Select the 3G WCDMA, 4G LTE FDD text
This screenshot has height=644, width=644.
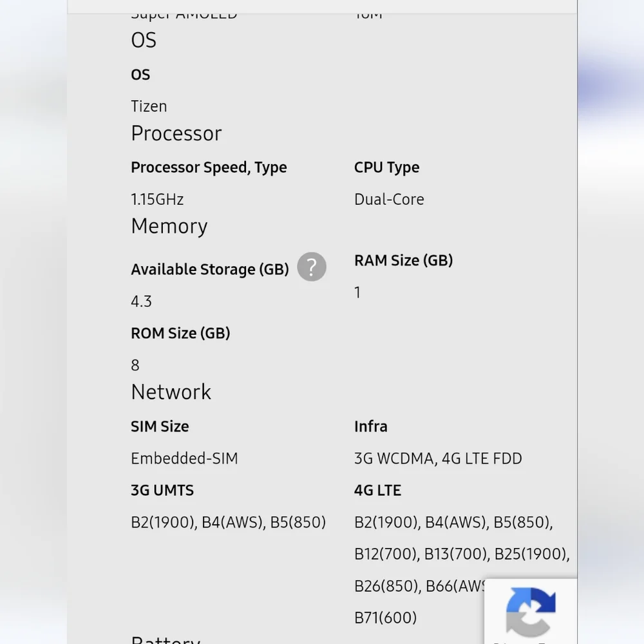(438, 459)
